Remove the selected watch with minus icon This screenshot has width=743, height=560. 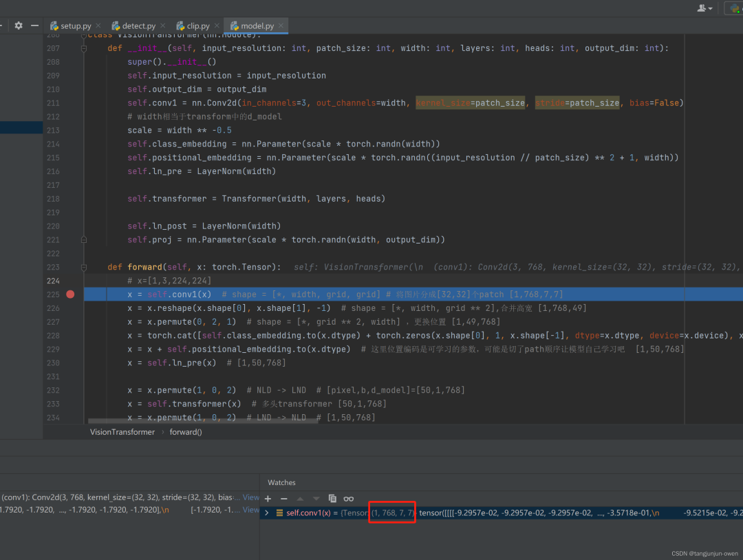tap(283, 498)
